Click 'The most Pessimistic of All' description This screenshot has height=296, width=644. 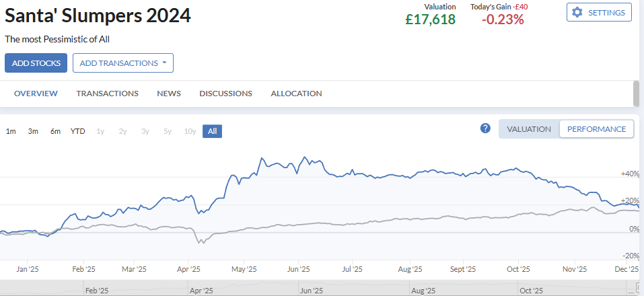(57, 40)
